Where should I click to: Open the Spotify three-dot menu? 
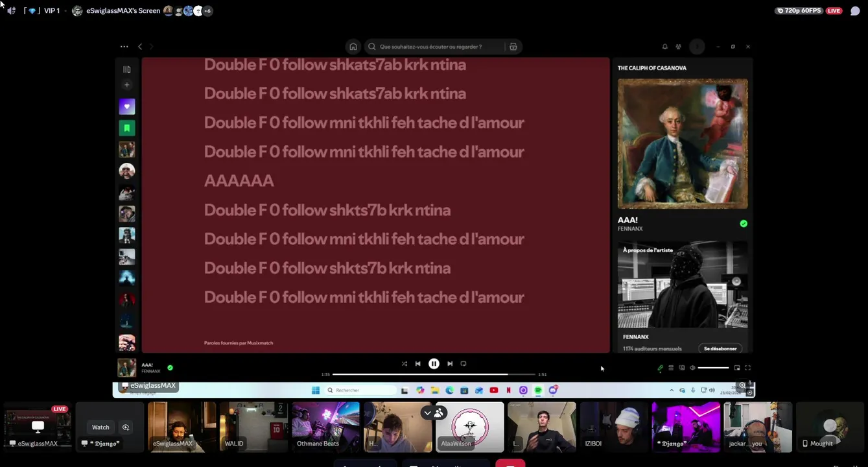124,47
